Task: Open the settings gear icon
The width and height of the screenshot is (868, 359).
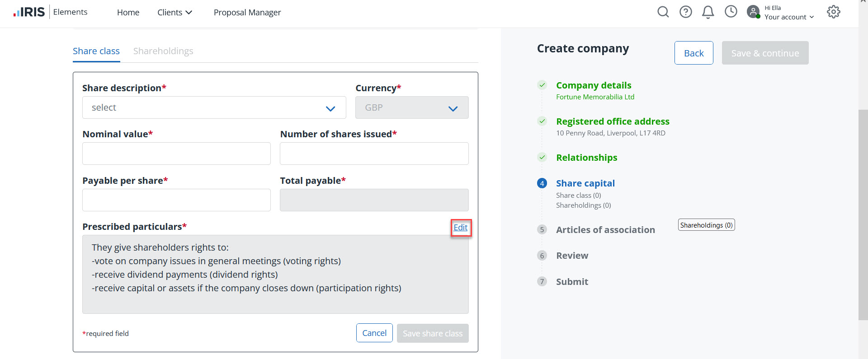Action: [x=833, y=12]
